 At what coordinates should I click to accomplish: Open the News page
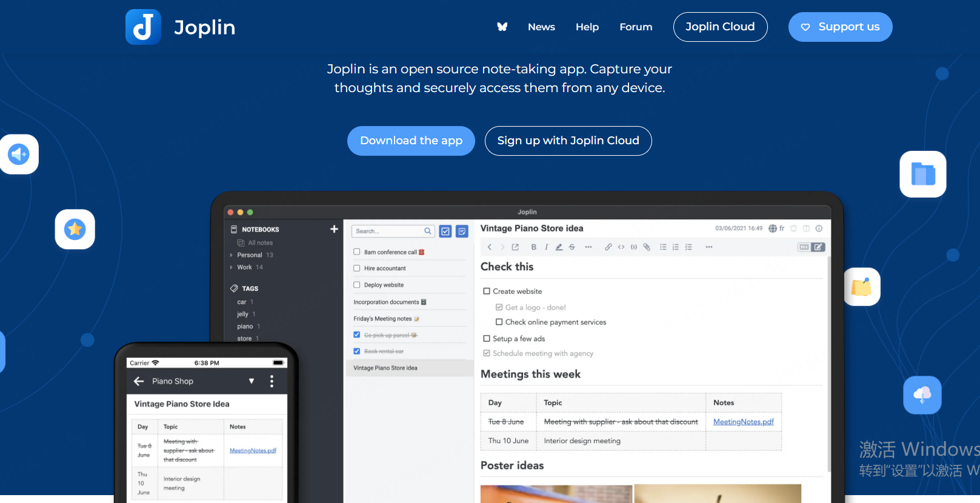pyautogui.click(x=541, y=27)
